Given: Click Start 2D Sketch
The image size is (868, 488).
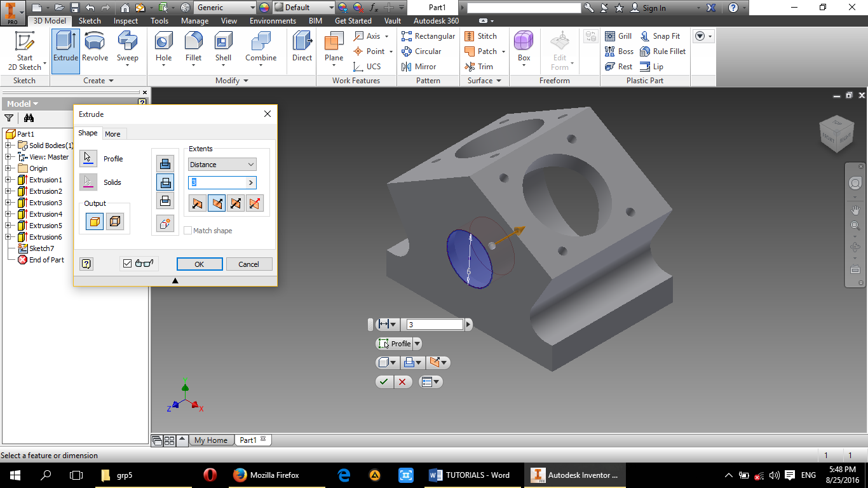Looking at the screenshot, I should coord(25,51).
